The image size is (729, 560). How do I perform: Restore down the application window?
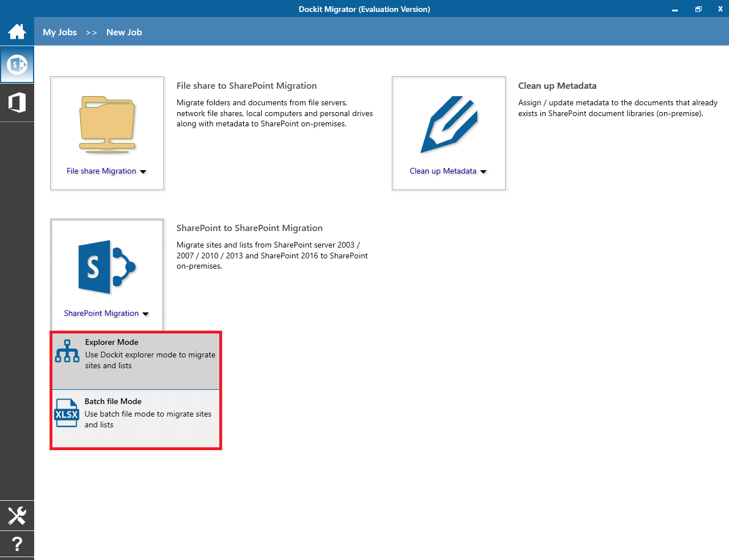tap(698, 9)
